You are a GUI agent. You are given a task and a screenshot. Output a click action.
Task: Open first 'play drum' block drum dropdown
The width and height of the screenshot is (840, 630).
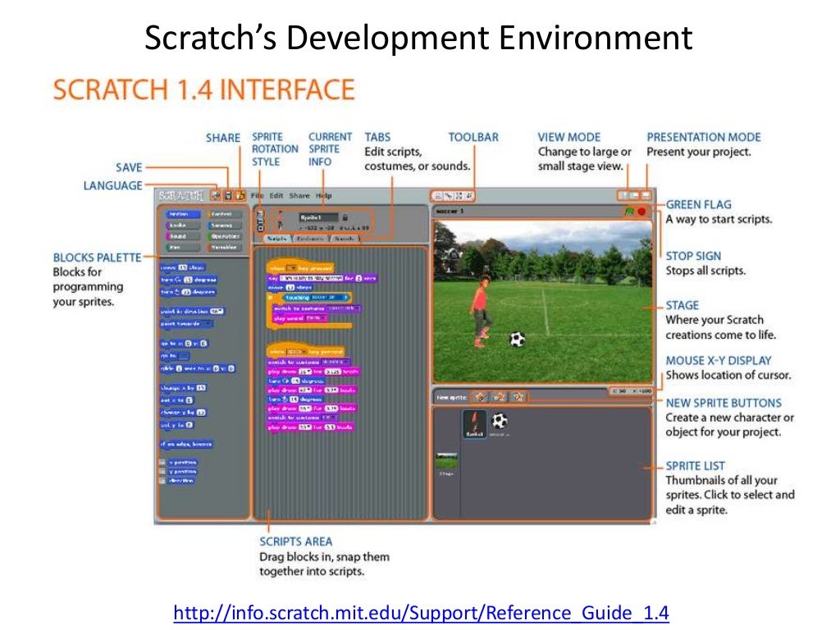point(305,372)
